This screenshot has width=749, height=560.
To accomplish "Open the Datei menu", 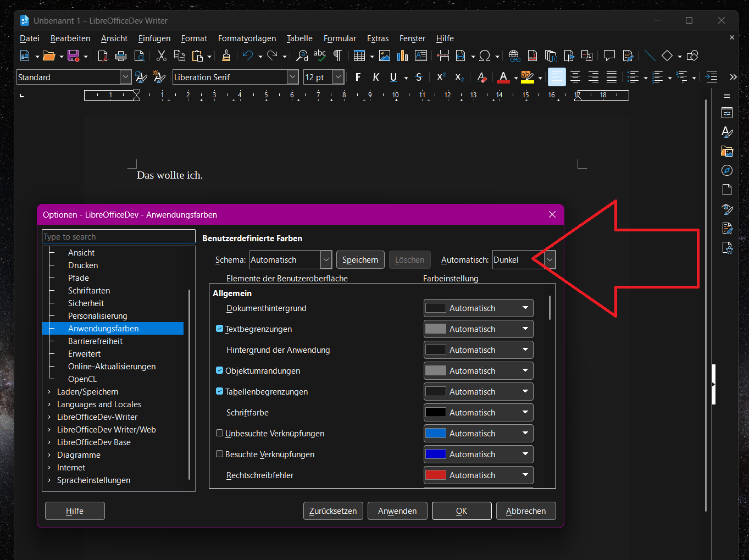I will (30, 38).
